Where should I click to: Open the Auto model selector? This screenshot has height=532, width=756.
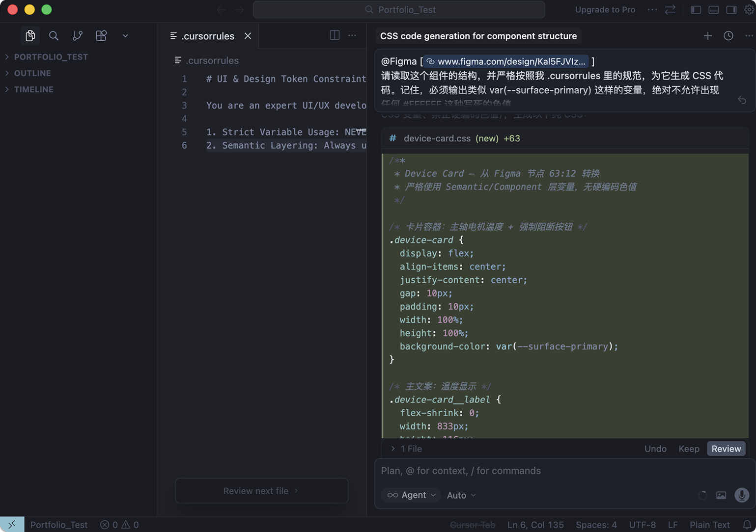(460, 495)
